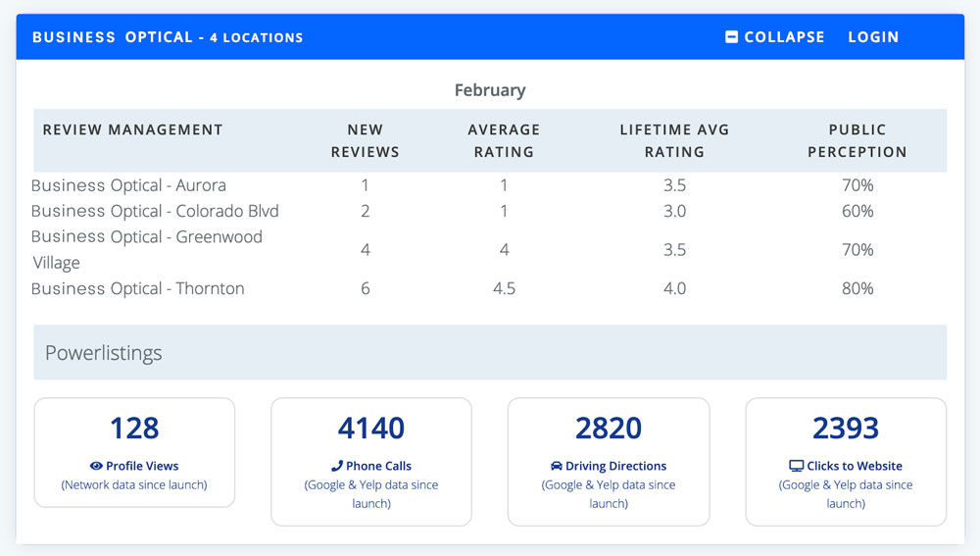Select the Business Optical - Thornton row name
The image size is (980, 556).
coord(138,288)
